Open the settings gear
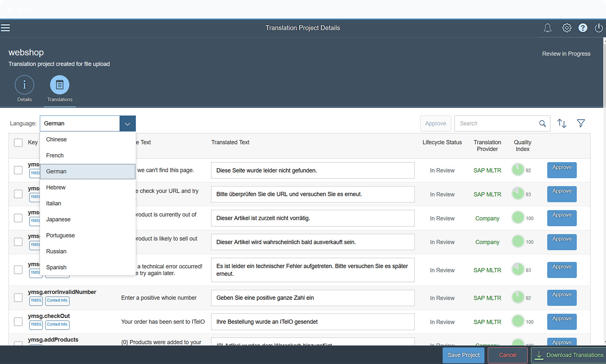Screen dimensions: 606x364 click(567, 28)
